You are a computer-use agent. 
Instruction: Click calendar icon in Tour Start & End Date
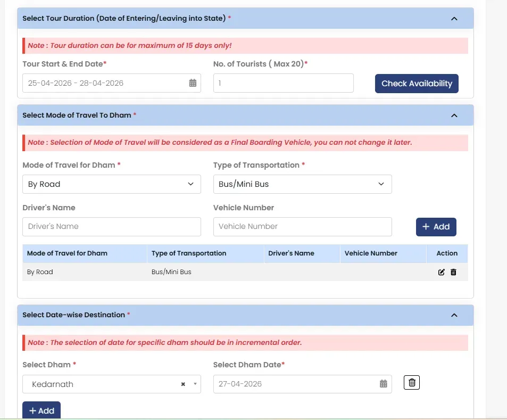pyautogui.click(x=193, y=83)
